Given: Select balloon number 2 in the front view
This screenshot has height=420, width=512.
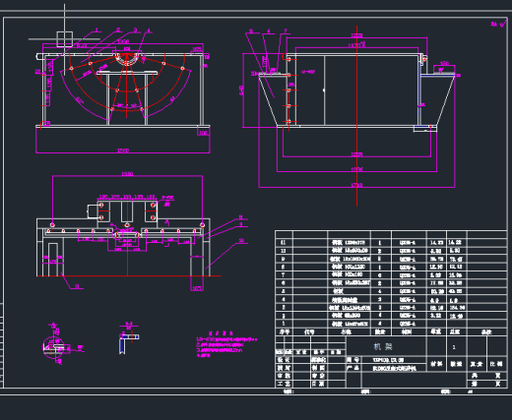Looking at the screenshot, I should (118, 30).
